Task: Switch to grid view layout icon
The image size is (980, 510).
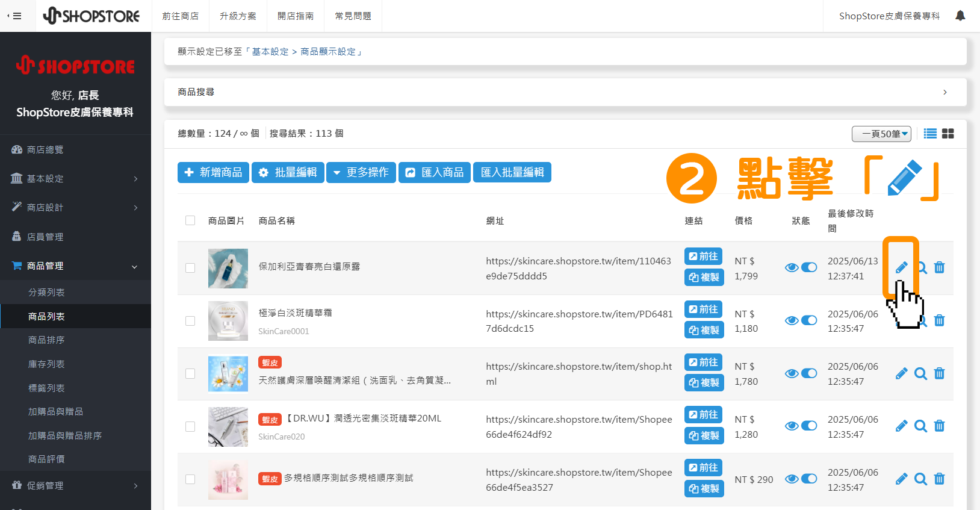Action: [x=948, y=134]
